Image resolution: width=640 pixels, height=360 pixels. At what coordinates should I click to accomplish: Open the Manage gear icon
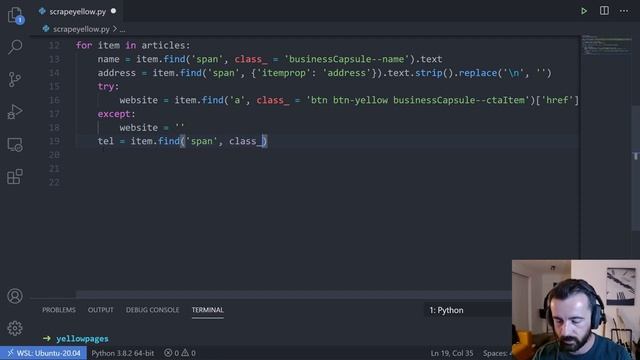pyautogui.click(x=15, y=328)
